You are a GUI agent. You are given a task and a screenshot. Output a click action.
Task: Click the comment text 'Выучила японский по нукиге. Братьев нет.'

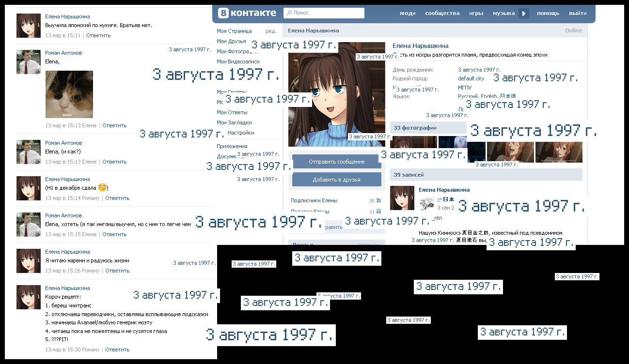point(98,25)
